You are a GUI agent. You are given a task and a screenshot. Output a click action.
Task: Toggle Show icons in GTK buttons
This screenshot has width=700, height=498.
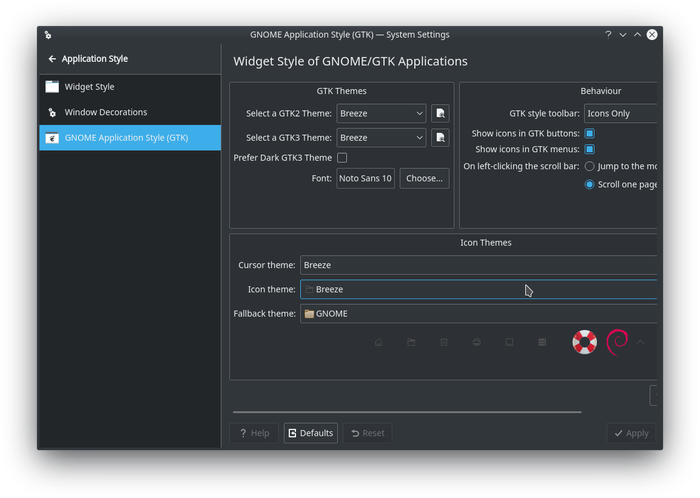pyautogui.click(x=590, y=133)
